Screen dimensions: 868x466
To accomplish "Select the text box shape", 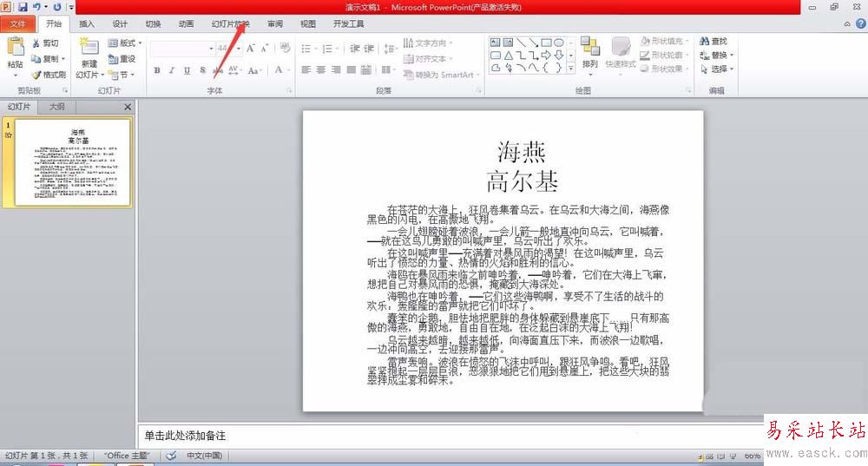I will [x=496, y=43].
